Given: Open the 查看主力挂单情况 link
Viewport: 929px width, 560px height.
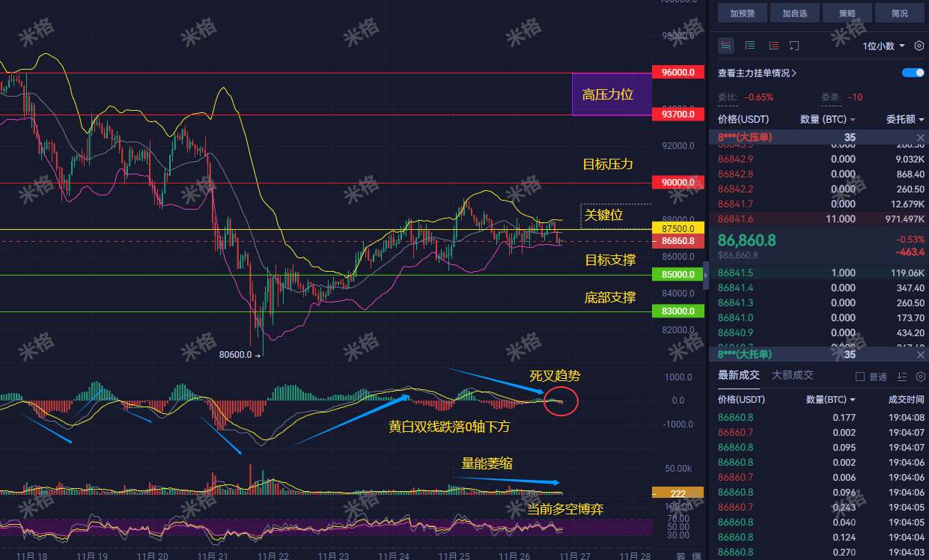Looking at the screenshot, I should [757, 73].
